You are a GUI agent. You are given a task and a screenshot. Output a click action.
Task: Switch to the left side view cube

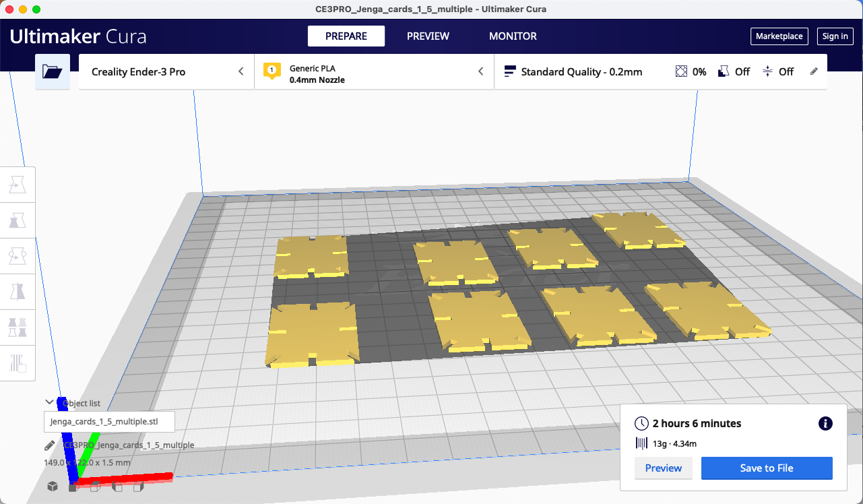click(x=117, y=486)
